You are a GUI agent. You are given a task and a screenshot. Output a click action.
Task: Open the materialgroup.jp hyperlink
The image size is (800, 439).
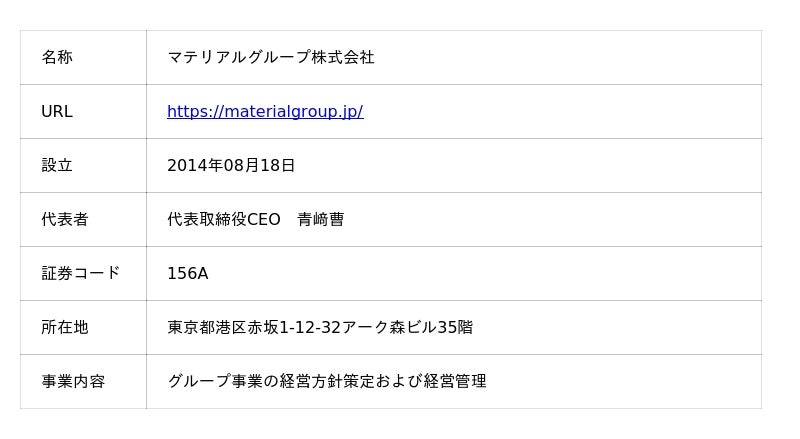265,112
